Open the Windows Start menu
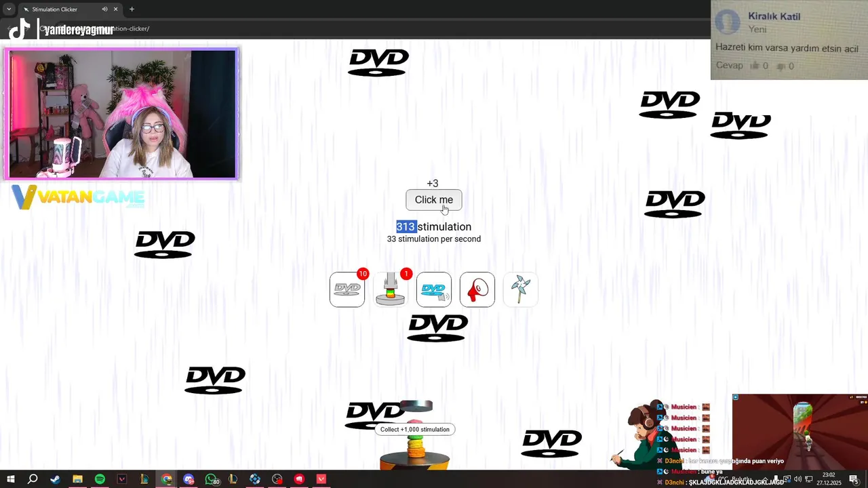Image resolution: width=868 pixels, height=488 pixels. (10, 480)
